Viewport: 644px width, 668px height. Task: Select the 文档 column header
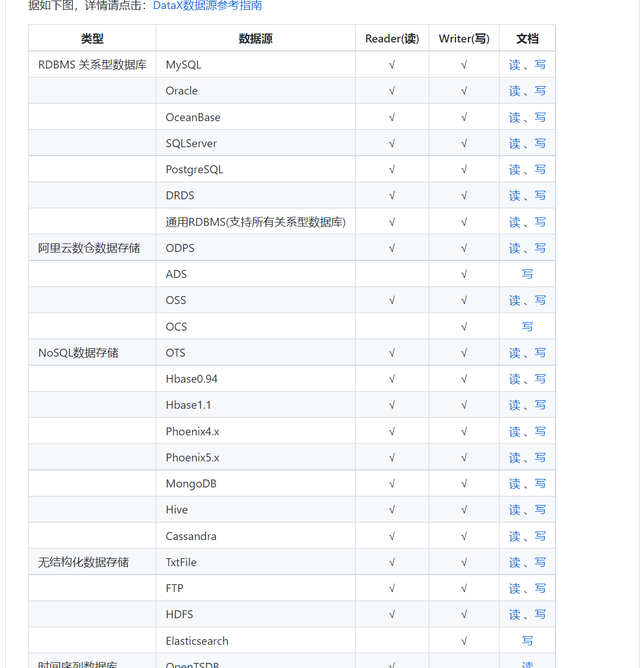tap(527, 38)
